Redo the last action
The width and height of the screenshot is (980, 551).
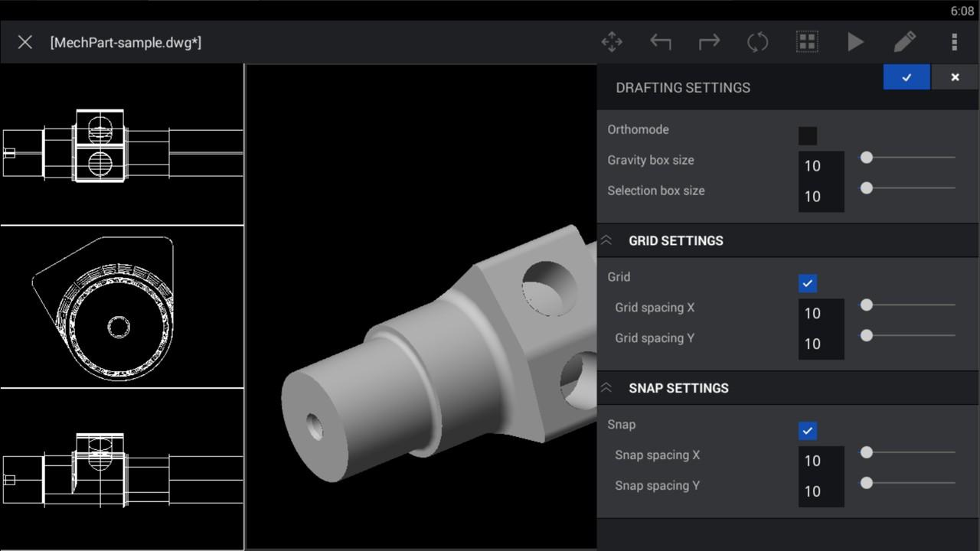tap(709, 42)
